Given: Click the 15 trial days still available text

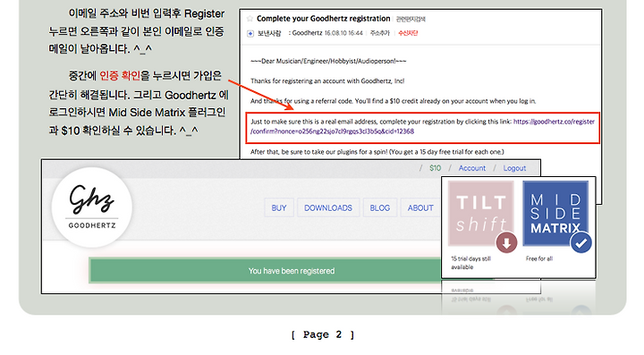Looking at the screenshot, I should [x=470, y=263].
